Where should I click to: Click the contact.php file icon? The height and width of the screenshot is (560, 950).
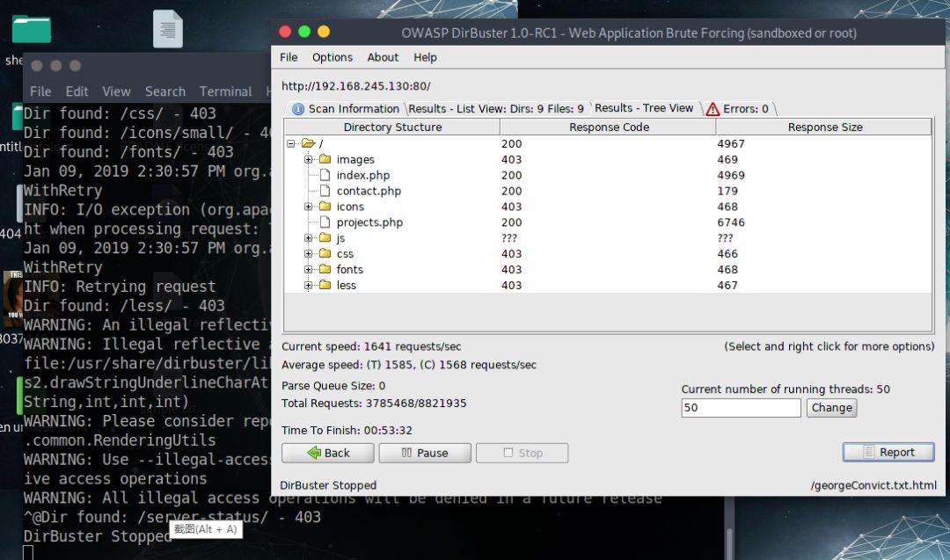(325, 191)
